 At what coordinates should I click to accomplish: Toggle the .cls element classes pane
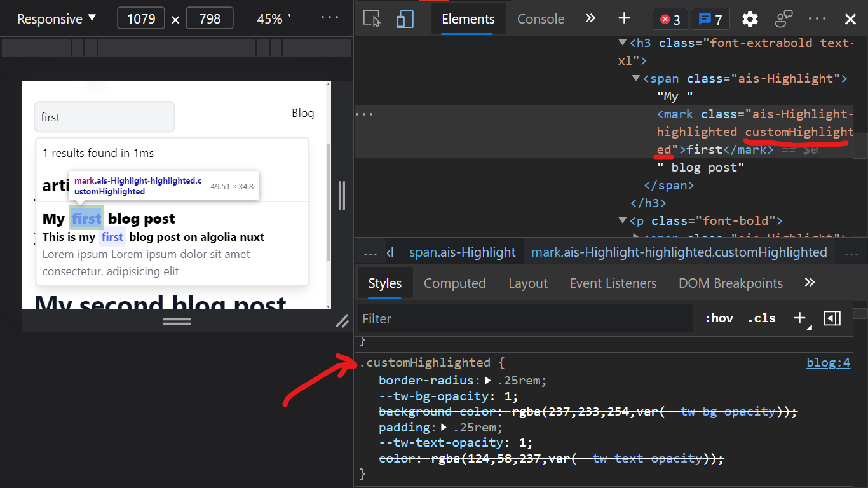tap(761, 318)
